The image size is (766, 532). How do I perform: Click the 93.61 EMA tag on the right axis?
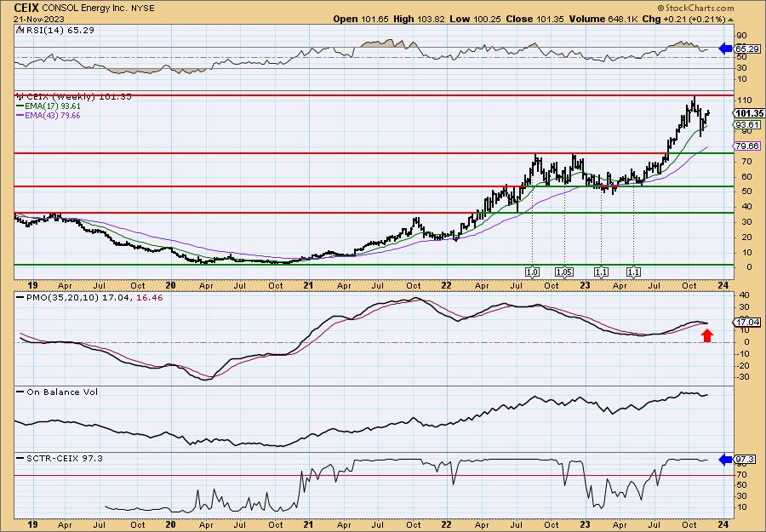click(x=748, y=125)
